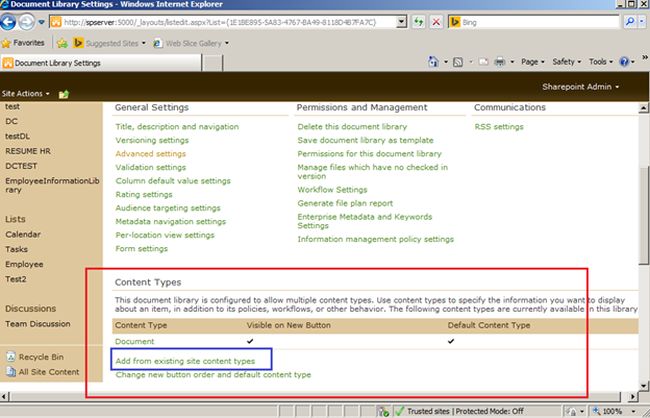Open the Help question mark icon
650x418 pixels.
[624, 62]
